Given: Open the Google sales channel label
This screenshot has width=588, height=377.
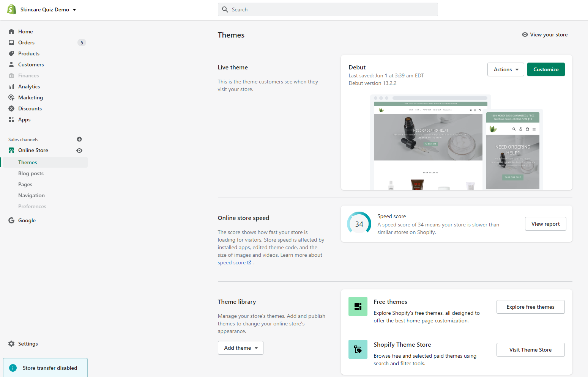Looking at the screenshot, I should [x=27, y=220].
